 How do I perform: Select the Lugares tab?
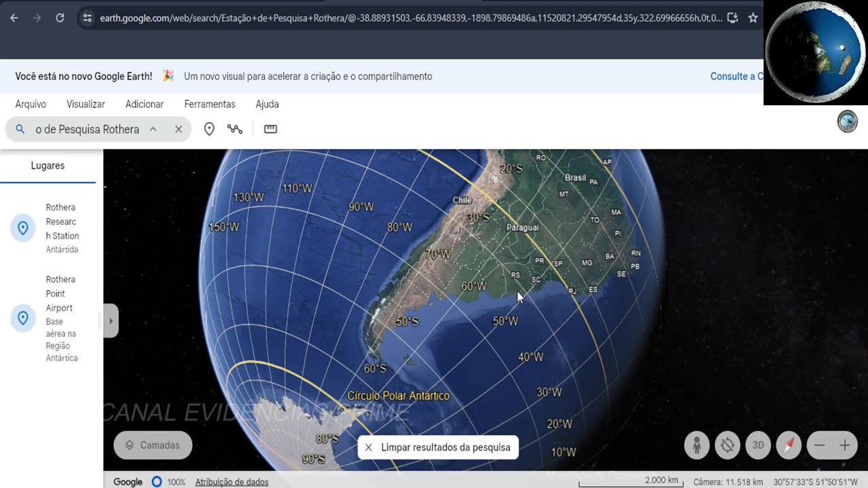click(x=47, y=165)
